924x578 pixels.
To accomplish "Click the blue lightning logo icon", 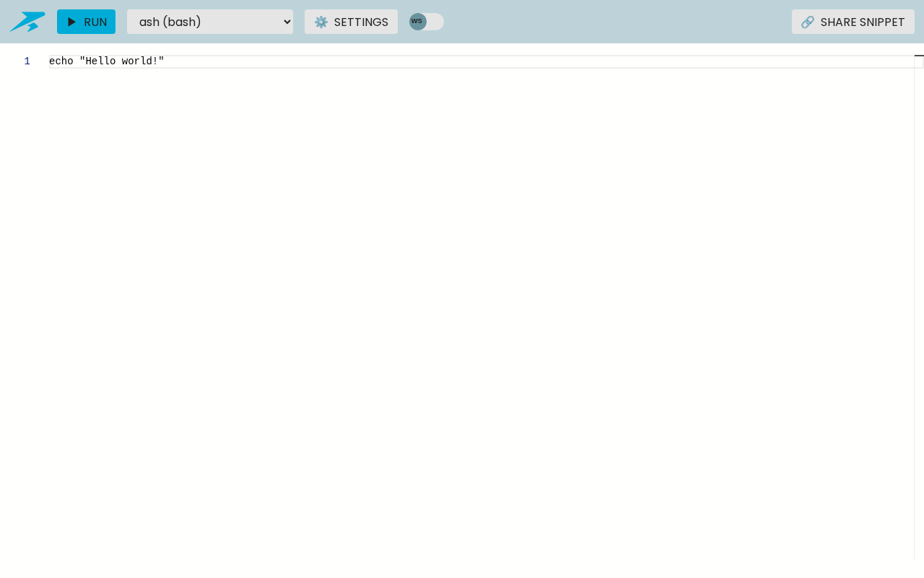I will point(27,22).
